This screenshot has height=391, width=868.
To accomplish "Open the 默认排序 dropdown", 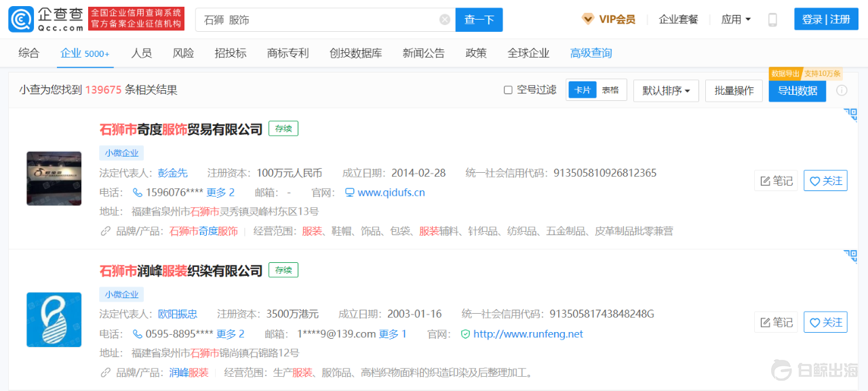I will click(666, 91).
